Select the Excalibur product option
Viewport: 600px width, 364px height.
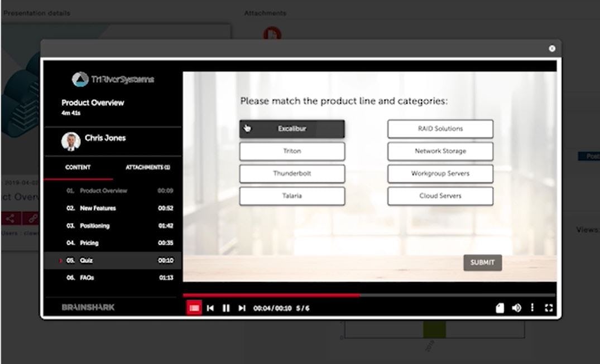pyautogui.click(x=292, y=129)
